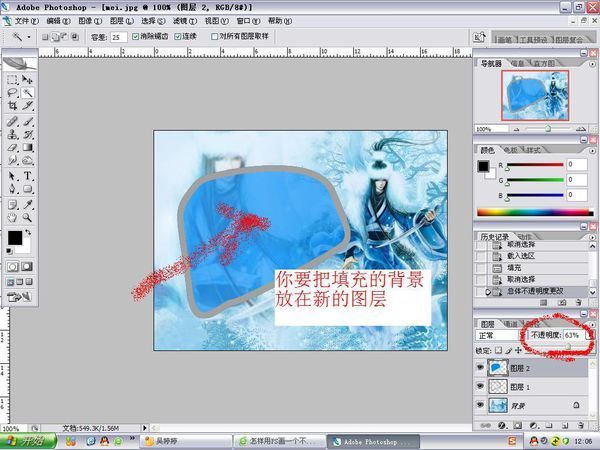This screenshot has width=600, height=450.
Task: Uncheck the 连续 contiguous checkbox
Action: coord(178,36)
